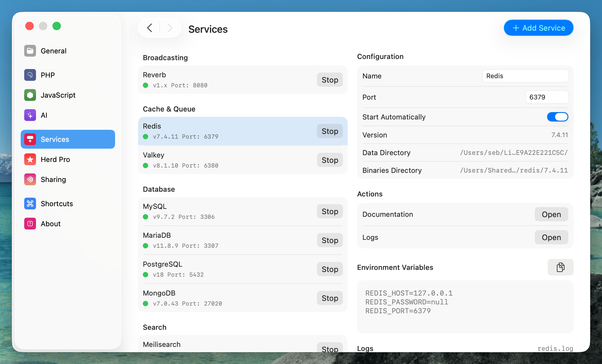The width and height of the screenshot is (602, 364).
Task: Select the MariaDB service row
Action: (243, 240)
